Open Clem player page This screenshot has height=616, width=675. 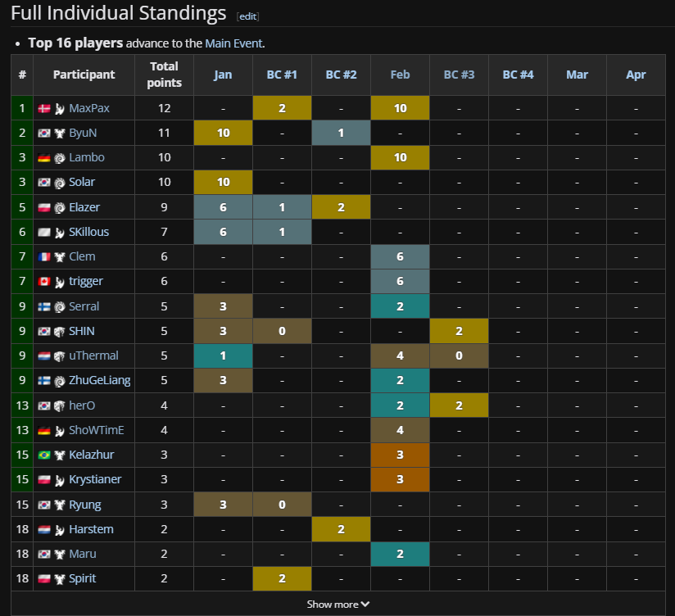(82, 256)
